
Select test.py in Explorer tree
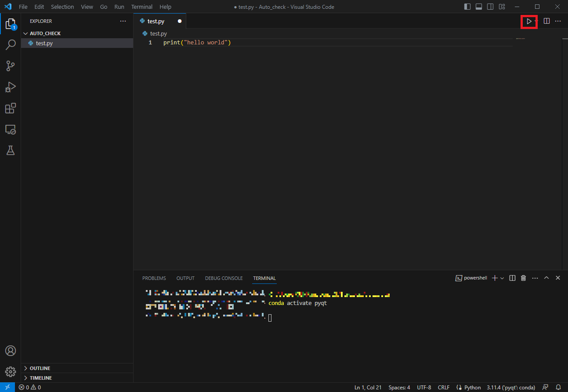tap(77, 43)
